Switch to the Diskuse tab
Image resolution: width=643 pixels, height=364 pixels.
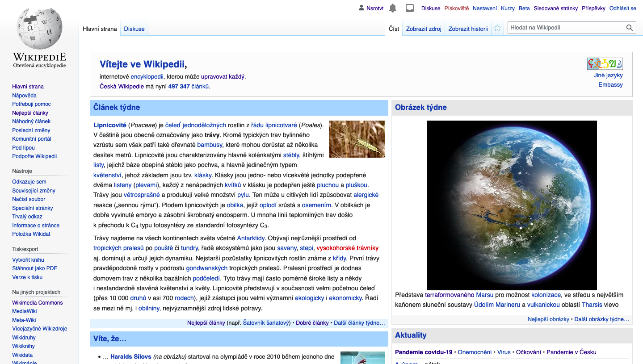point(134,29)
